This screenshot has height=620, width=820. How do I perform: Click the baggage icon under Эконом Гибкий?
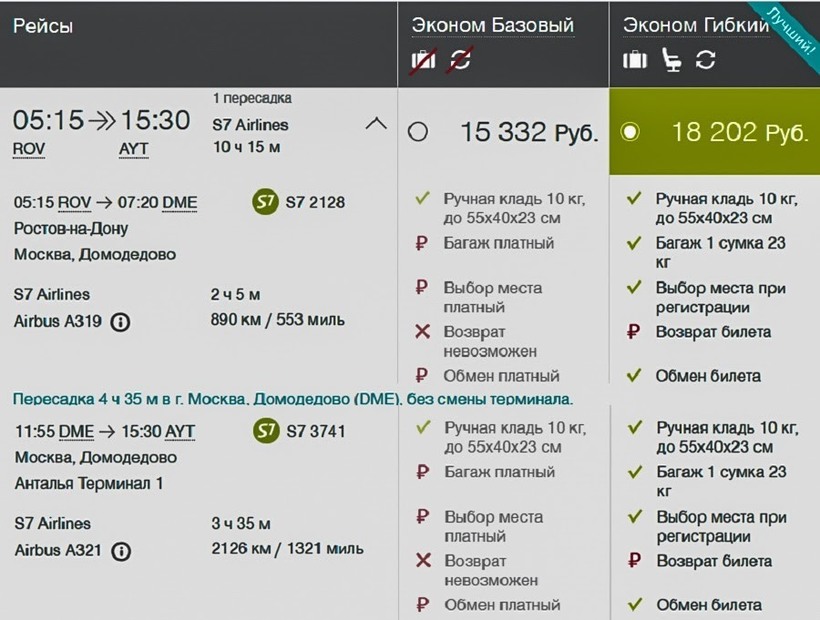(635, 60)
